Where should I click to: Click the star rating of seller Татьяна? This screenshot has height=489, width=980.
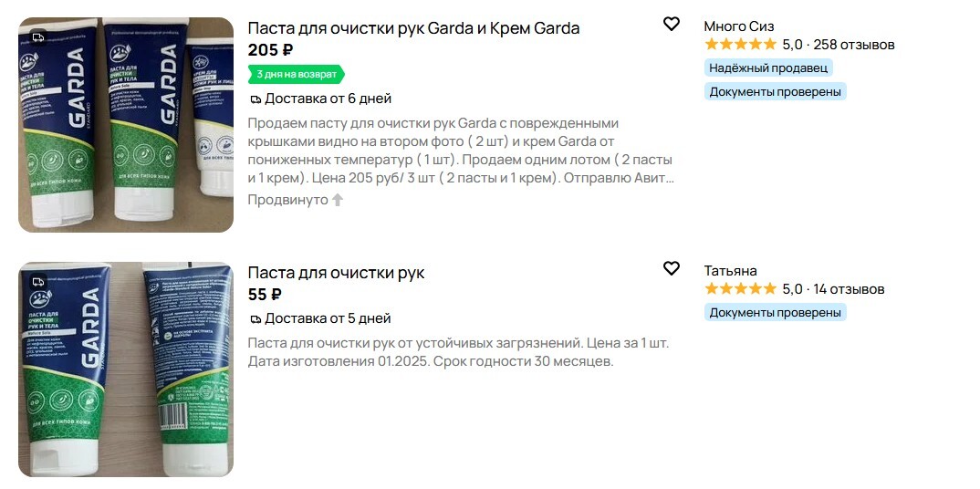740,289
